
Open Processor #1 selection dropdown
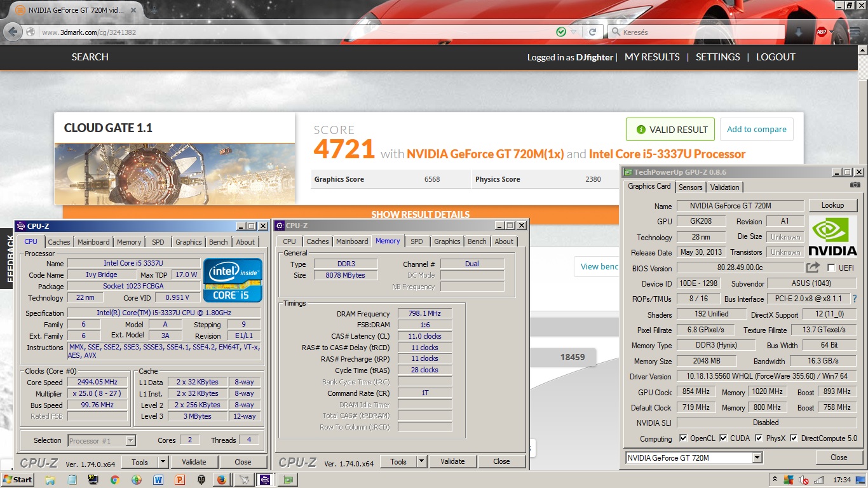[130, 440]
